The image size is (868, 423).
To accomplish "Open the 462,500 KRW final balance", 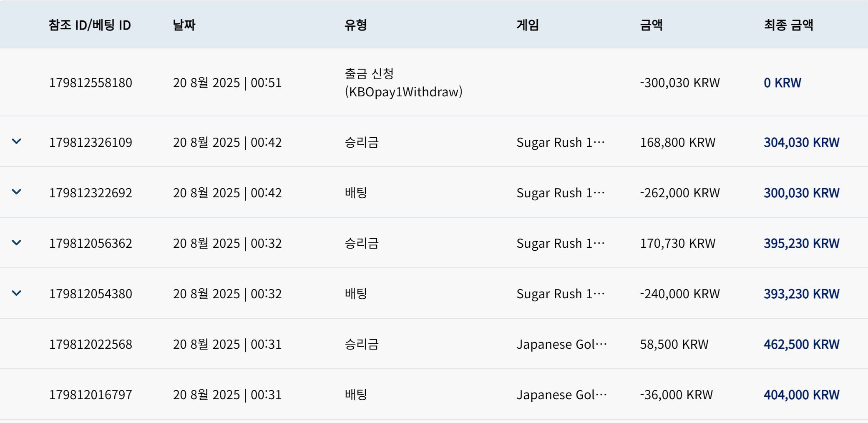I will point(801,344).
